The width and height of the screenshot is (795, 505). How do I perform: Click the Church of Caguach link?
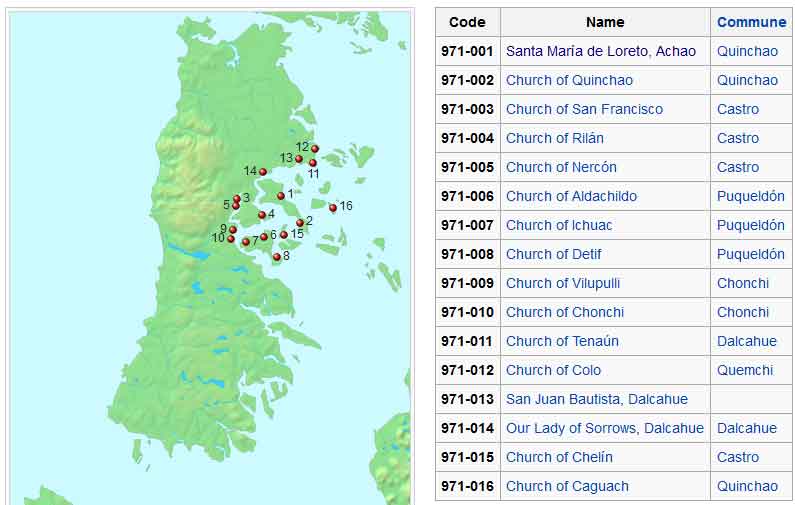567,486
